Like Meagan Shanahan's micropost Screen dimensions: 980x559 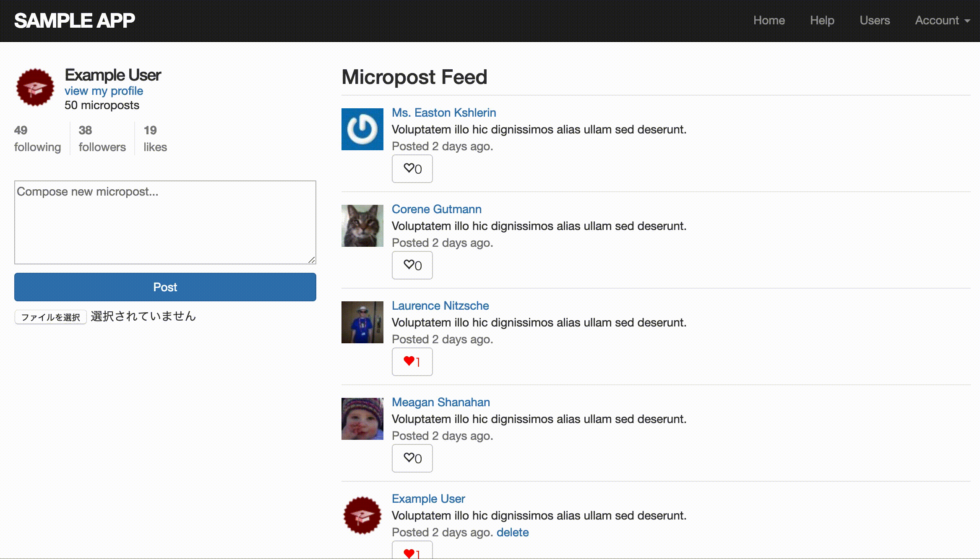coord(412,458)
